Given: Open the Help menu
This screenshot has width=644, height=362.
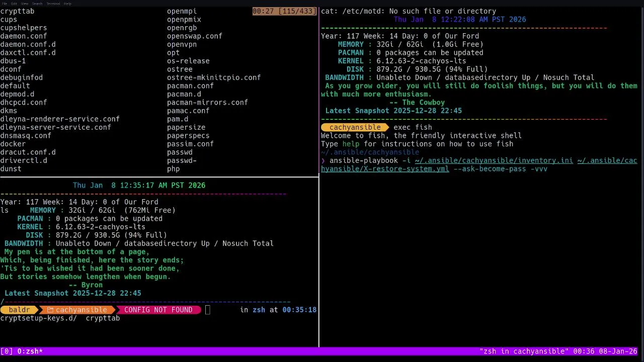Looking at the screenshot, I should coord(67,4).
